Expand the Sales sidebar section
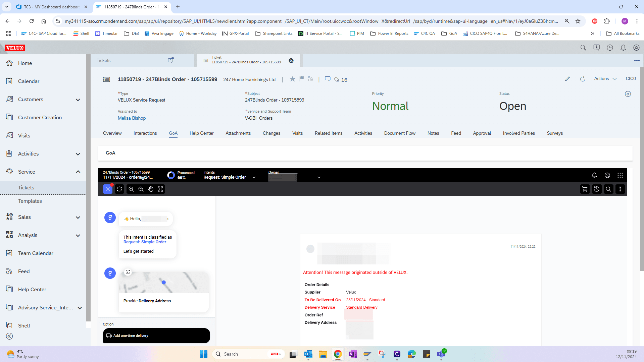 tap(78, 218)
